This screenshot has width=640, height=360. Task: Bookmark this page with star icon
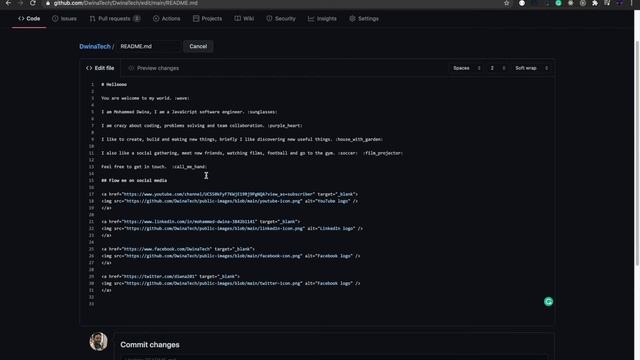point(507,3)
